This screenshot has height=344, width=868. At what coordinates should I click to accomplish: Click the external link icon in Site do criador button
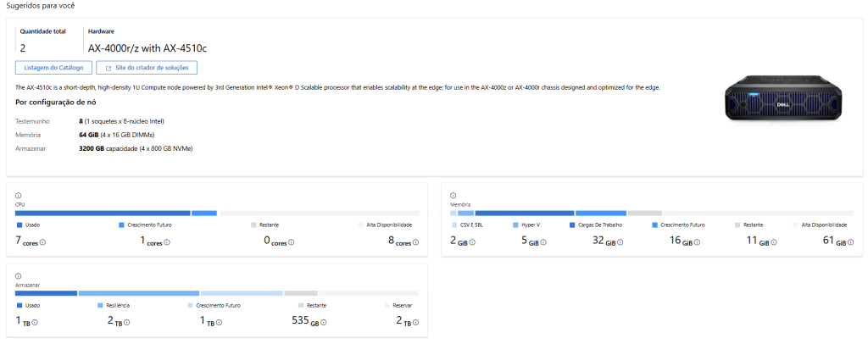click(108, 68)
